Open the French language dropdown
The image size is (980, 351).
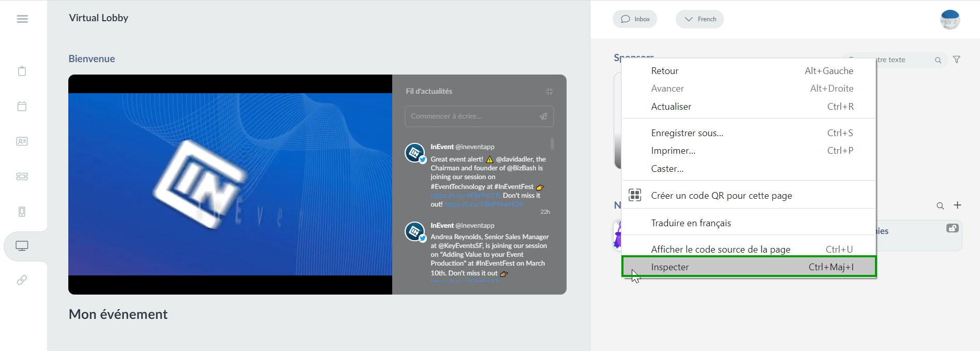(700, 19)
